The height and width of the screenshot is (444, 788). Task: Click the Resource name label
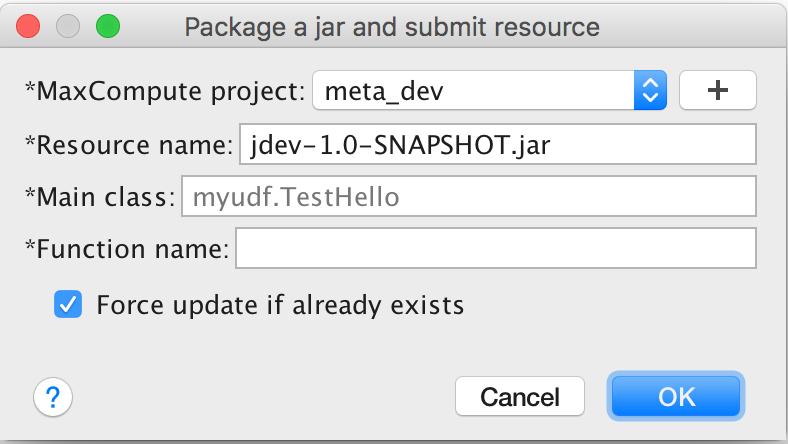(129, 145)
